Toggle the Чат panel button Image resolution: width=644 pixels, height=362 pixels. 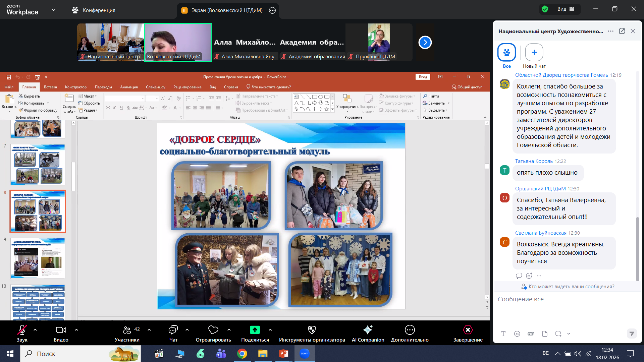[x=173, y=330]
